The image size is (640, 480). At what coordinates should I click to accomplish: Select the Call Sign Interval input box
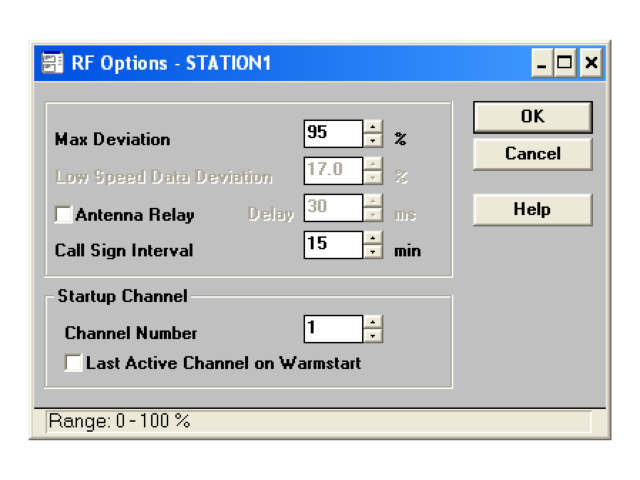coord(333,243)
